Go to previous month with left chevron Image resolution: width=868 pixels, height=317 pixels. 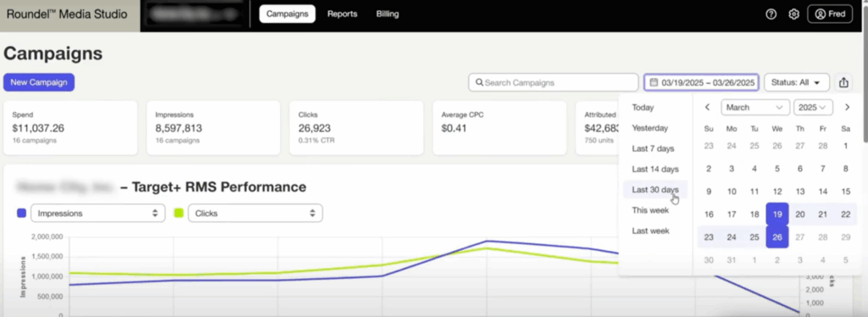tap(707, 108)
